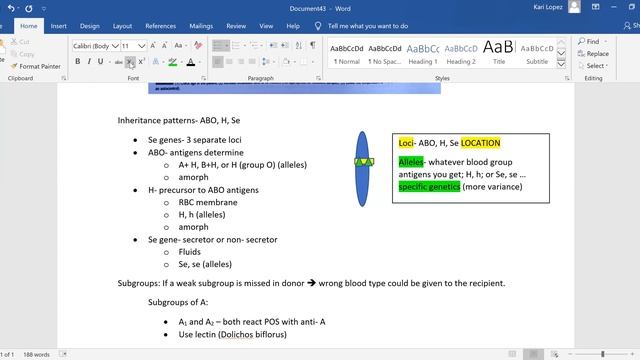Click the Borders icon
The width and height of the screenshot is (640, 360).
click(x=304, y=62)
